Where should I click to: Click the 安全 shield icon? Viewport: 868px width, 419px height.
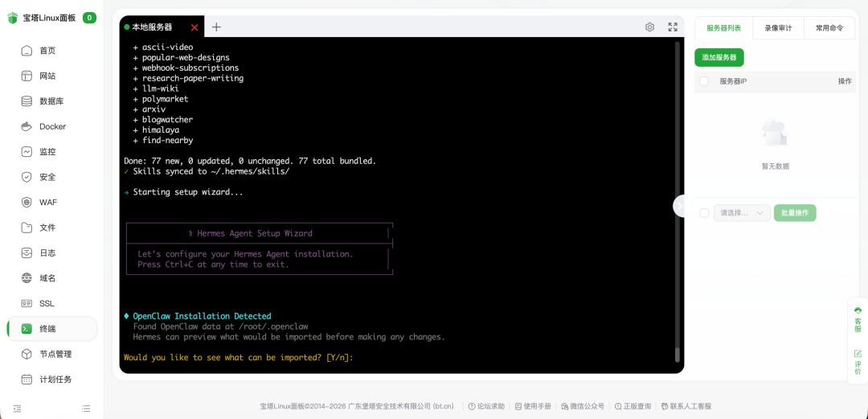[x=27, y=178]
